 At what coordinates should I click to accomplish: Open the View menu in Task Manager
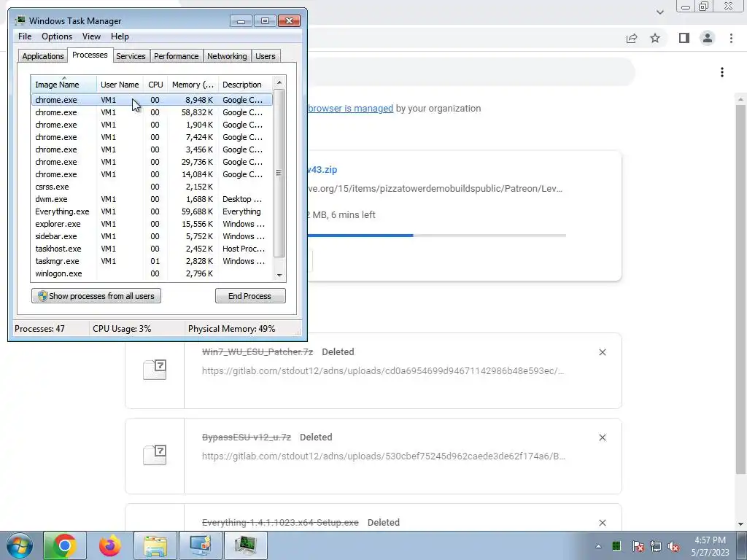(91, 36)
